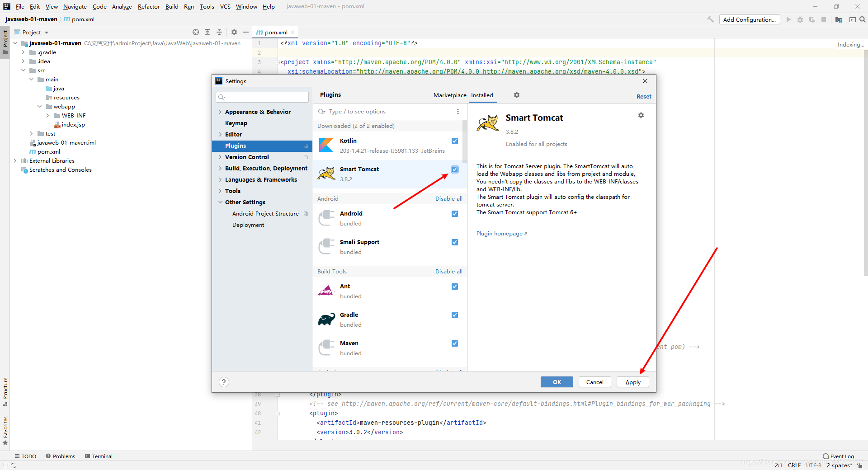Click Disable all for Android plugins
The width and height of the screenshot is (868, 470).
[448, 199]
